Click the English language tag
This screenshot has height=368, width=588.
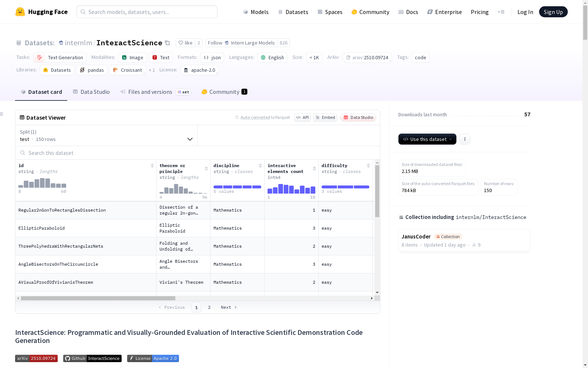click(272, 57)
